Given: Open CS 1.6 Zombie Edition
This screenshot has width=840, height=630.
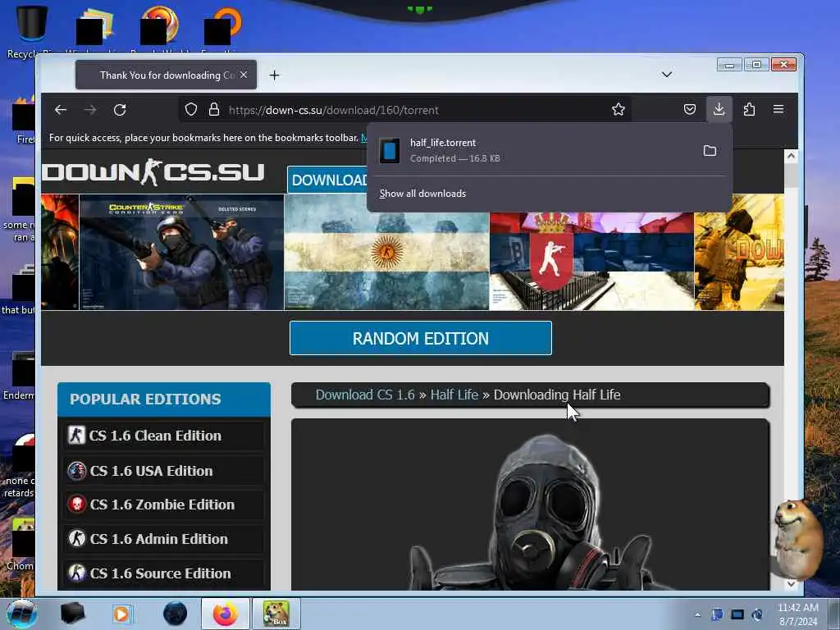Looking at the screenshot, I should 164,504.
